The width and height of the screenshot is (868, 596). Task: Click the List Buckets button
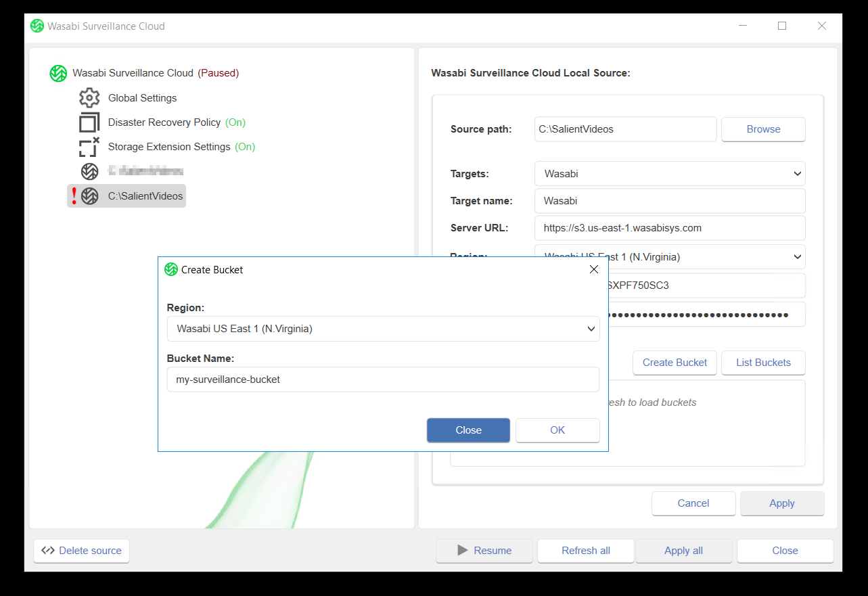763,363
